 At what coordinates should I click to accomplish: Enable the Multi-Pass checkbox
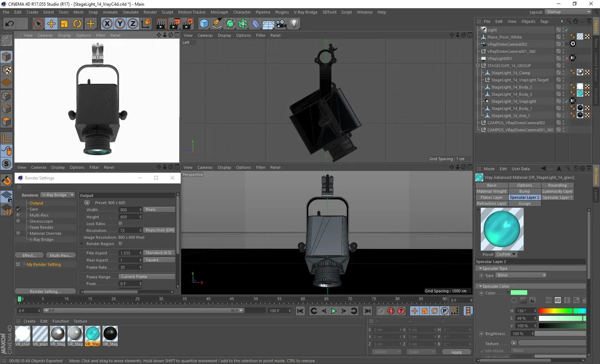[x=18, y=215]
